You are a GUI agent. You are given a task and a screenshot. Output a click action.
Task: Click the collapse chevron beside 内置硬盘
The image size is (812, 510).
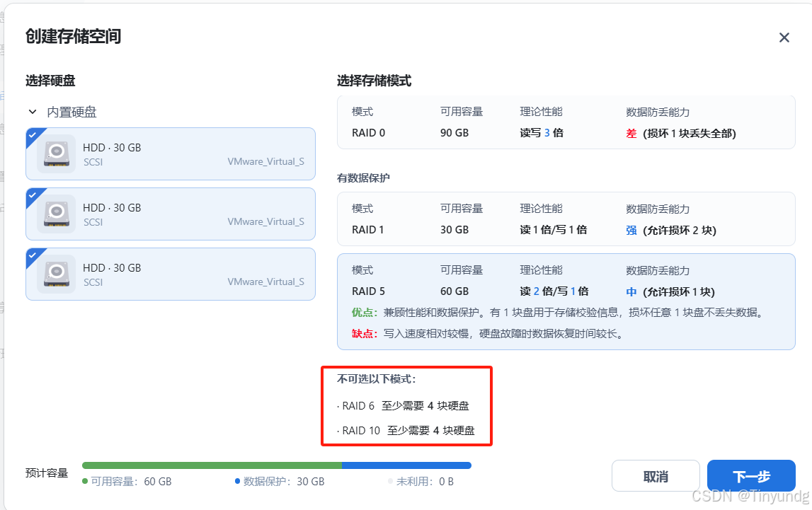click(32, 111)
